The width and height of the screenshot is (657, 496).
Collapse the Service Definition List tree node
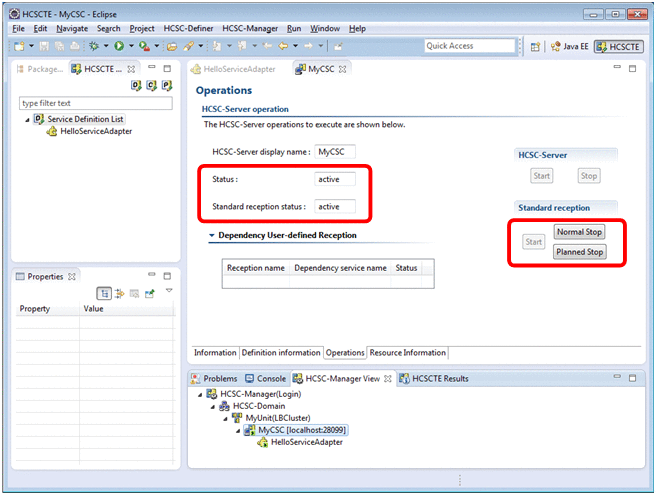(x=28, y=119)
